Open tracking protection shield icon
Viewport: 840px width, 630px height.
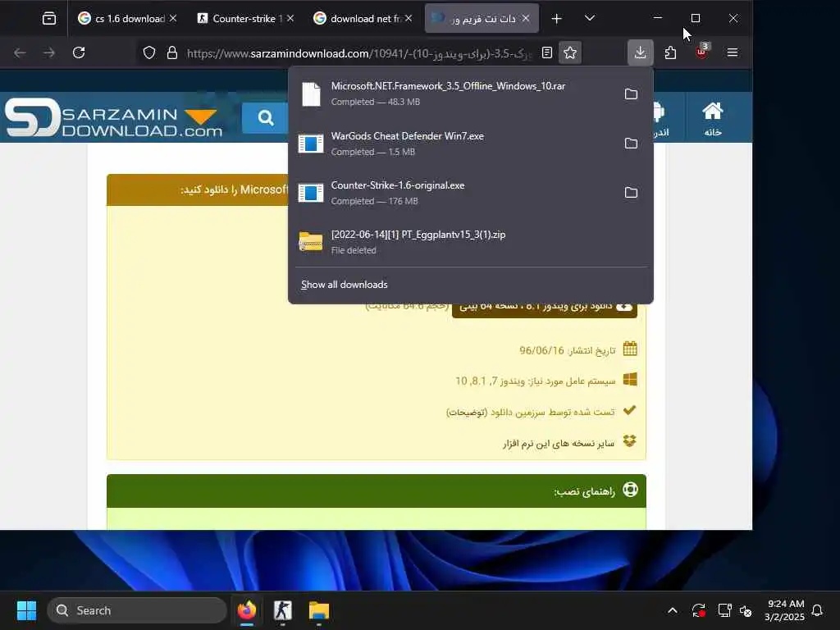pos(149,52)
